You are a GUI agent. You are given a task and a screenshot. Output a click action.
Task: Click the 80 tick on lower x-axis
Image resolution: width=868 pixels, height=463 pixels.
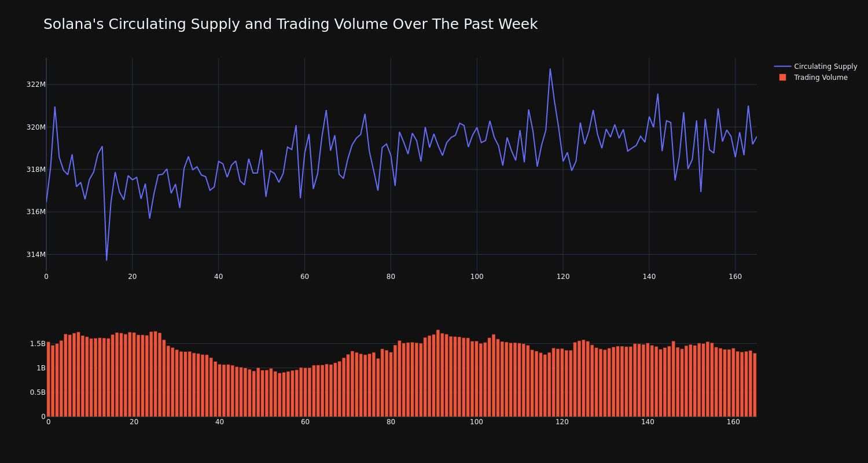391,422
